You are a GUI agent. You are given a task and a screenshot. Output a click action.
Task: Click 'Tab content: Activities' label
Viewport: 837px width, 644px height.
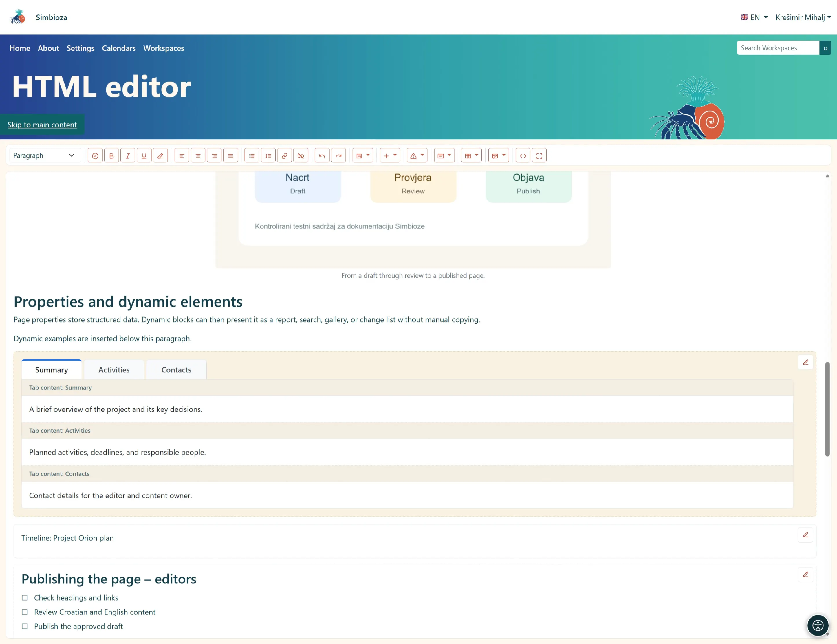(60, 431)
